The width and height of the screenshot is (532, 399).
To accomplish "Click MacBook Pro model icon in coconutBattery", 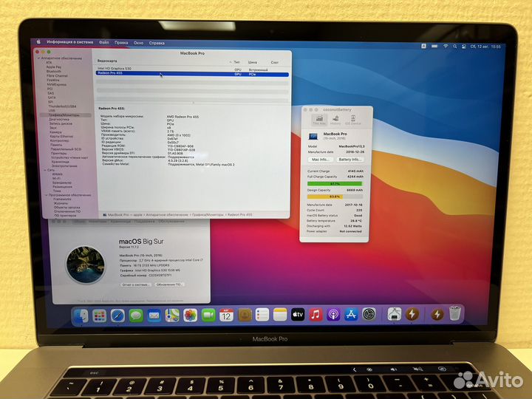I will (313, 136).
